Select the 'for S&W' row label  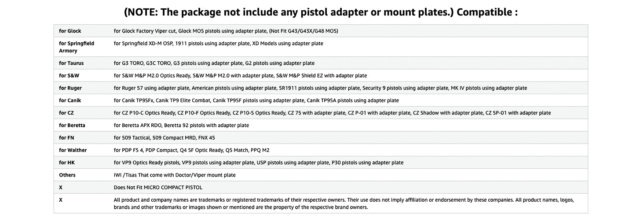pos(69,76)
